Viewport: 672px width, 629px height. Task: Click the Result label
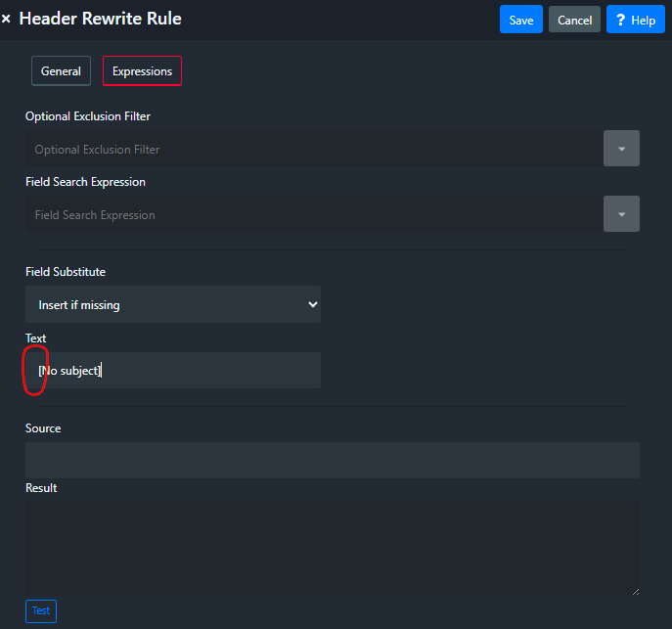(41, 487)
